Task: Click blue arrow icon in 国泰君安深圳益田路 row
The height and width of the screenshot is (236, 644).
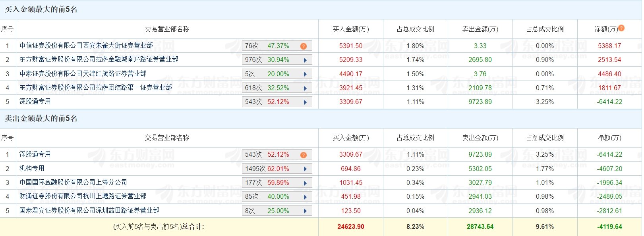Action: point(305,211)
